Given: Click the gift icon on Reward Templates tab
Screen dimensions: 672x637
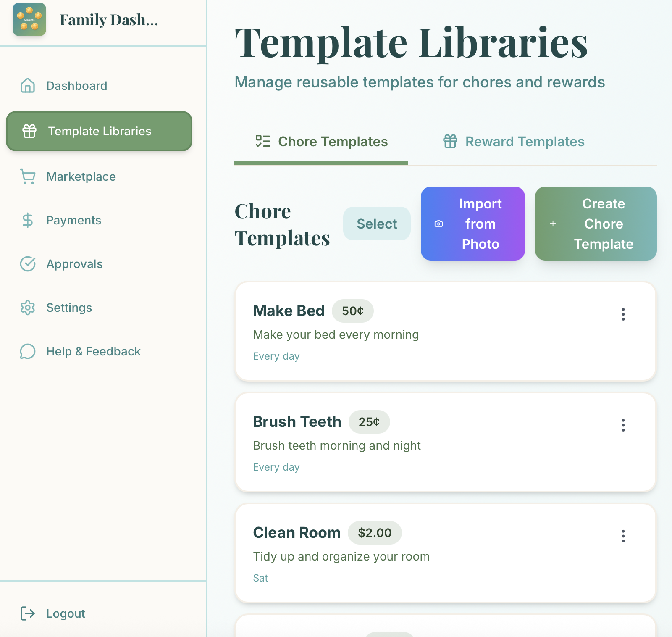Looking at the screenshot, I should 450,141.
